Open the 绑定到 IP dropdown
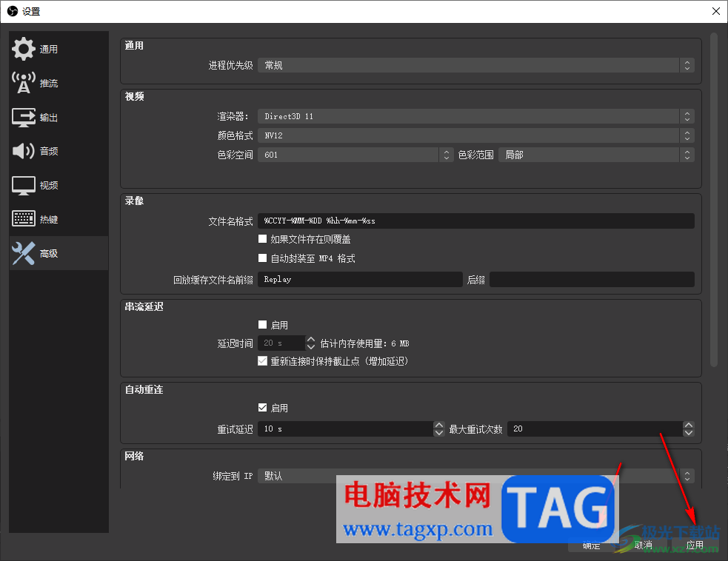This screenshot has width=728, height=561. pos(476,476)
